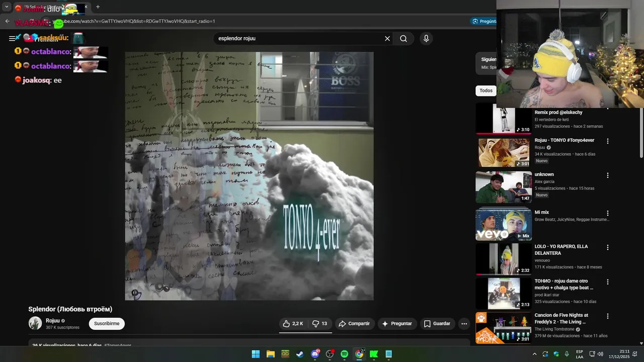
Task: Open options menu for the 'unknown' video
Action: (608, 175)
